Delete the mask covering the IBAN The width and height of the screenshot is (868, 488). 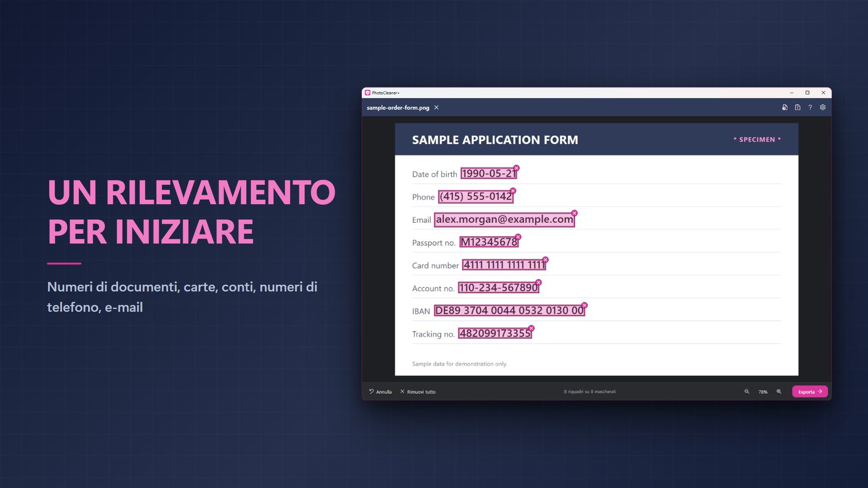584,305
